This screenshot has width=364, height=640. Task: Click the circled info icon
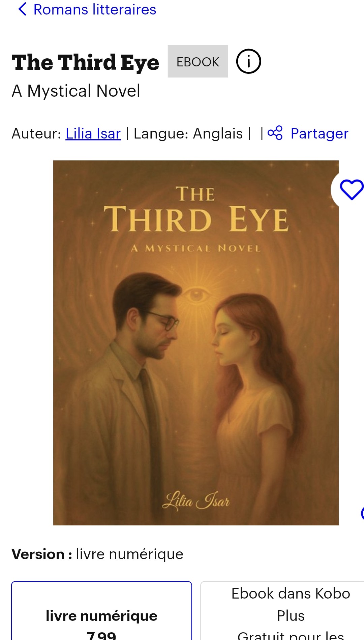point(248,61)
